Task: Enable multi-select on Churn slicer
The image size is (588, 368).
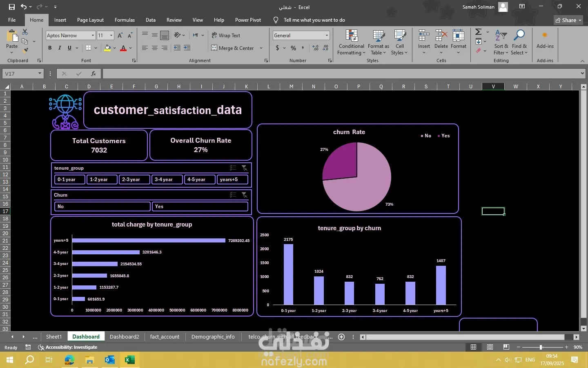Action: click(x=233, y=195)
